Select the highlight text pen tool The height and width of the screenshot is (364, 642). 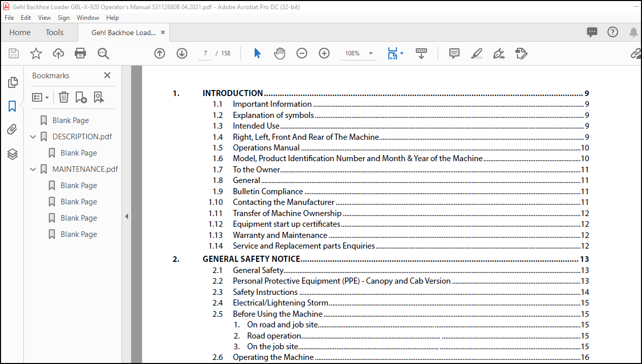477,53
